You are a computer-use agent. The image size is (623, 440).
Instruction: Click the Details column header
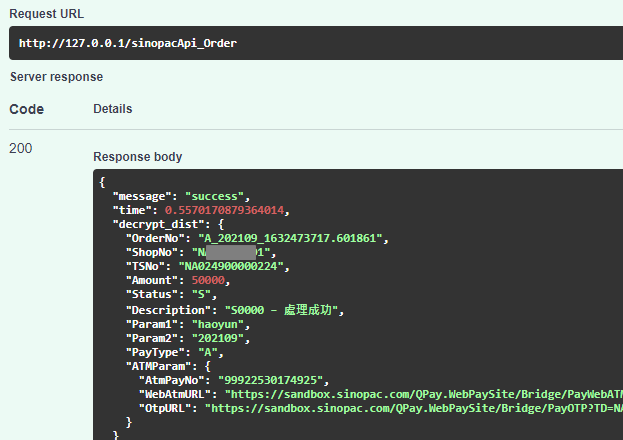tap(113, 109)
